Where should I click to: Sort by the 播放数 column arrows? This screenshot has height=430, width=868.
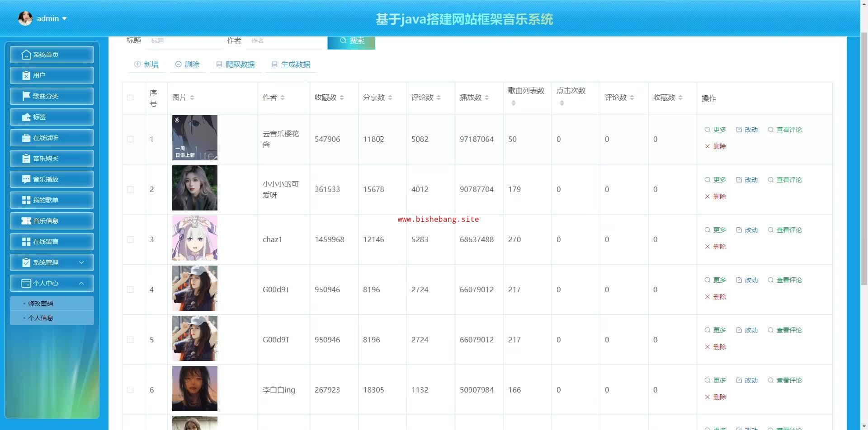pyautogui.click(x=487, y=98)
